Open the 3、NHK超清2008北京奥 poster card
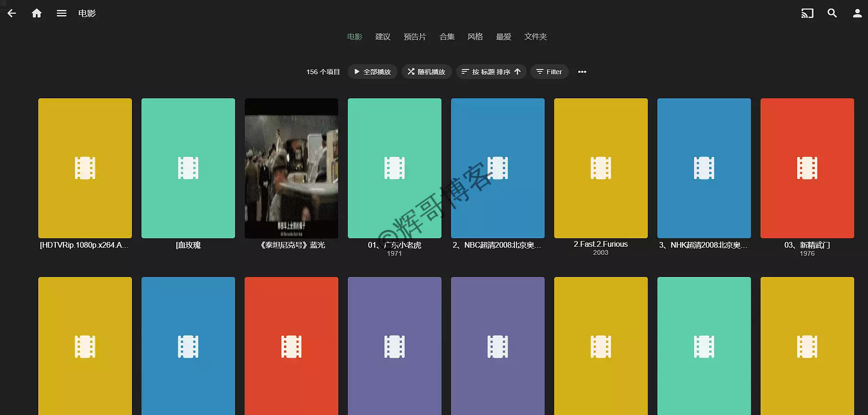 tap(704, 168)
